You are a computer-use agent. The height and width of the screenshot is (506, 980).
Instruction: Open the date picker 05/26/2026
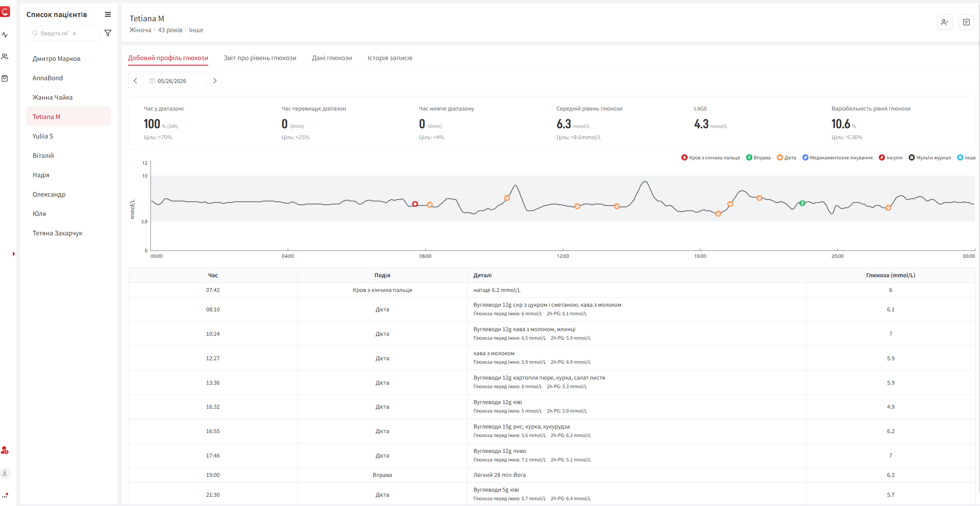pos(175,81)
